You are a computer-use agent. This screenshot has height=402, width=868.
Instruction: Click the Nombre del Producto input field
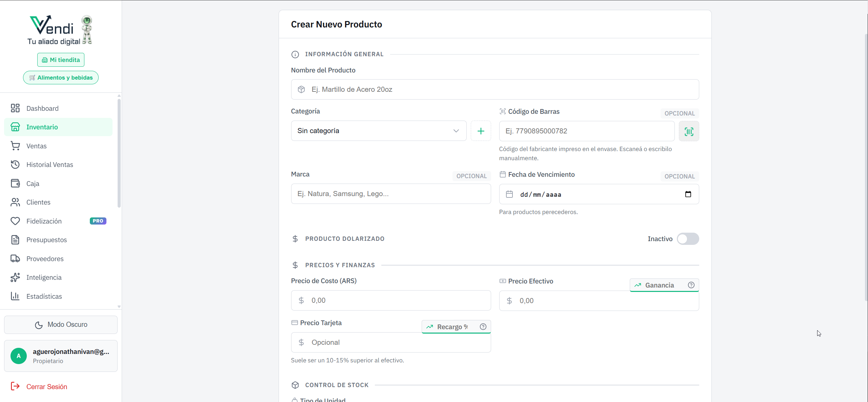point(494,89)
